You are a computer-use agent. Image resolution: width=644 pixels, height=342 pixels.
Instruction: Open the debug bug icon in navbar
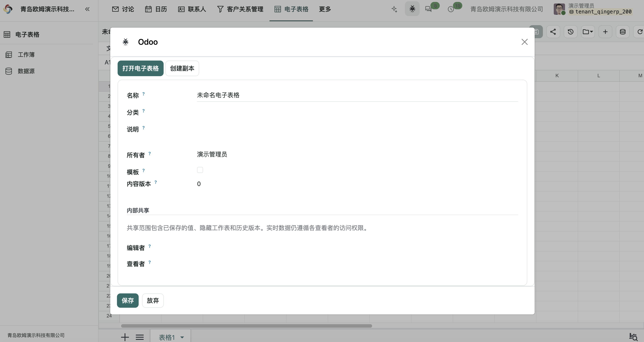point(412,9)
